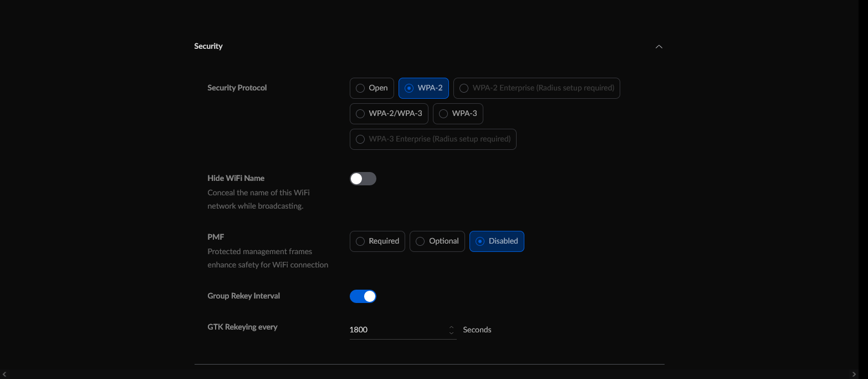The width and height of the screenshot is (868, 379).
Task: Select WPA-3 Enterprise (Radius setup required)
Action: [433, 139]
